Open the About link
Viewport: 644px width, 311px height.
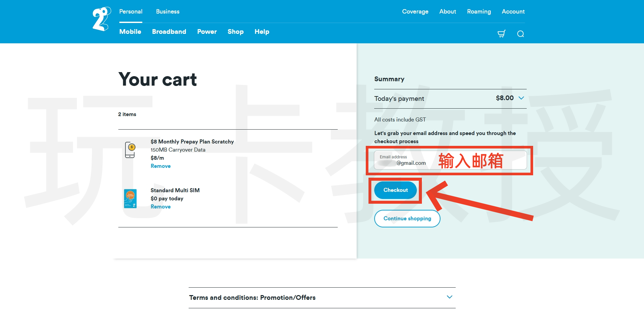[x=448, y=12]
